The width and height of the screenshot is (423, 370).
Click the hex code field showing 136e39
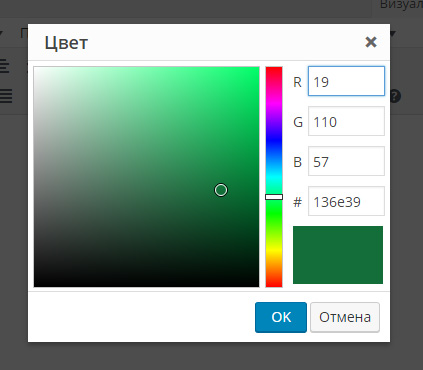[346, 201]
